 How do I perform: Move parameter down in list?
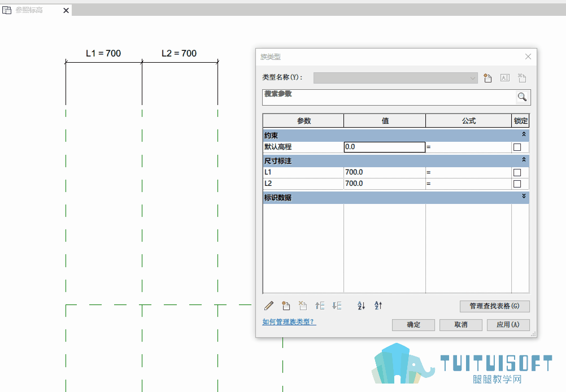pyautogui.click(x=337, y=306)
